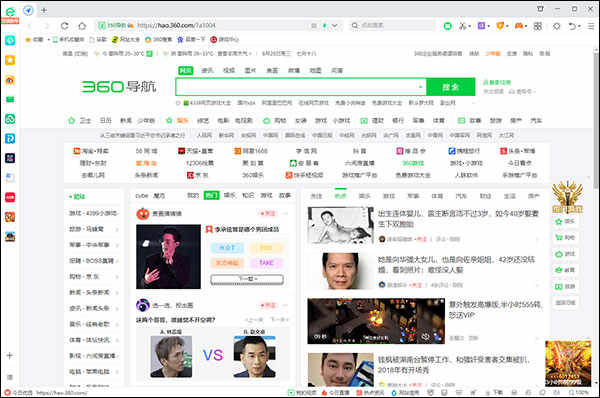Image resolution: width=600 pixels, height=398 pixels.
Task: Switch to the 视频 search tab
Action: click(x=229, y=70)
